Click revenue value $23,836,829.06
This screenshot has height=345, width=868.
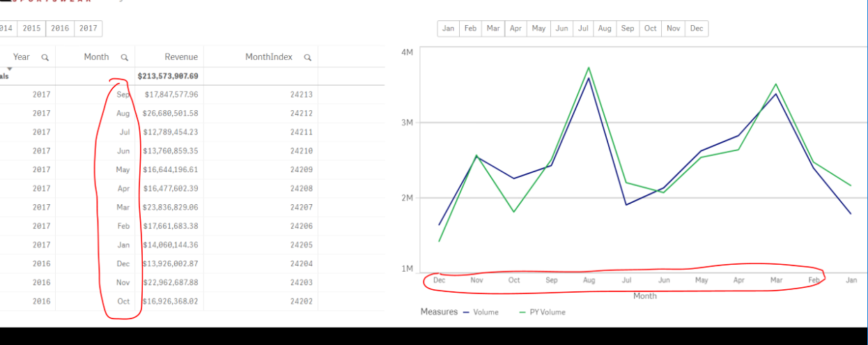coord(171,208)
